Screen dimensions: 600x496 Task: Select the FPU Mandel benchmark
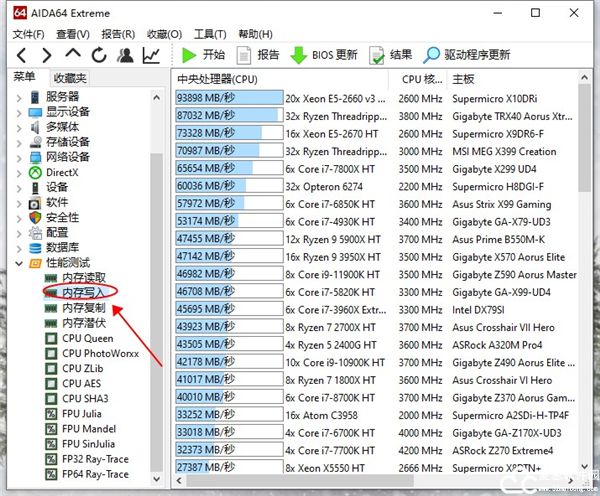(89, 429)
